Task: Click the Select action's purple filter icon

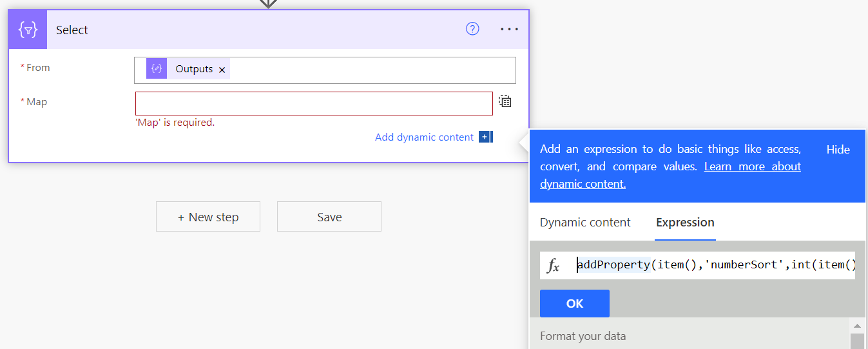Action: tap(28, 30)
